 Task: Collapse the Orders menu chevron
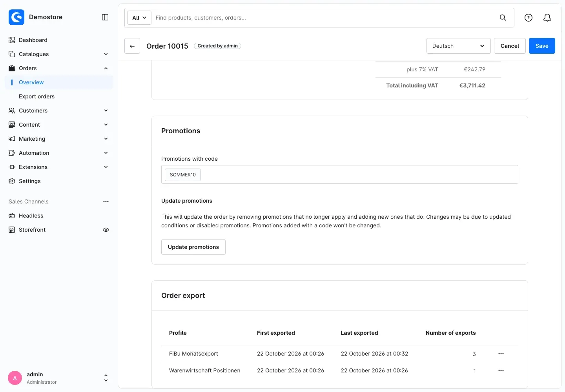(x=106, y=68)
